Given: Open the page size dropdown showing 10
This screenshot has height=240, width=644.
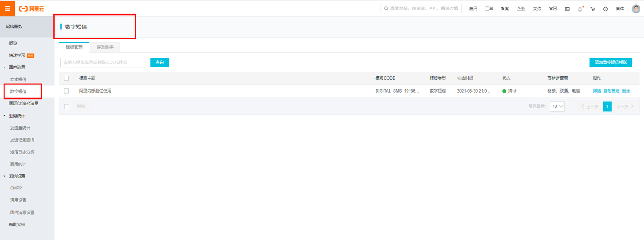Looking at the screenshot, I should (x=557, y=106).
